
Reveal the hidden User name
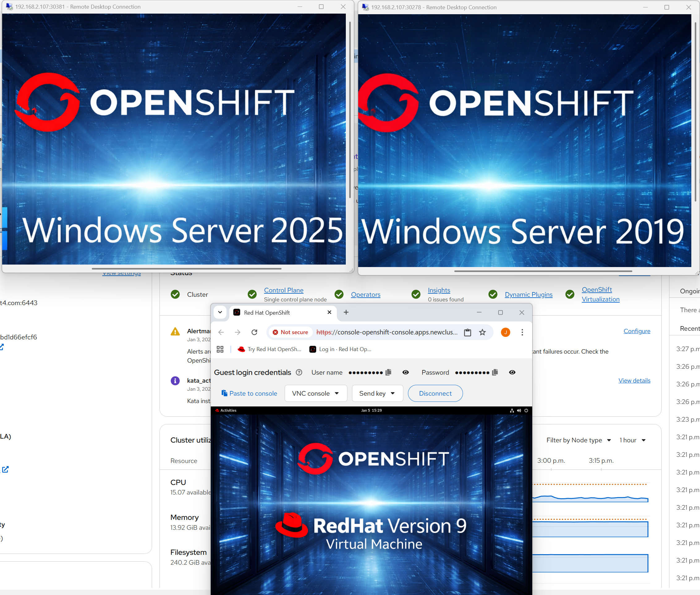point(406,372)
